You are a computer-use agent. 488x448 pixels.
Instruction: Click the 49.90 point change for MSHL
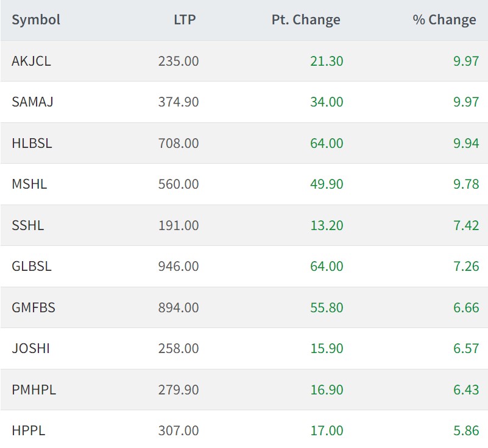coord(327,184)
